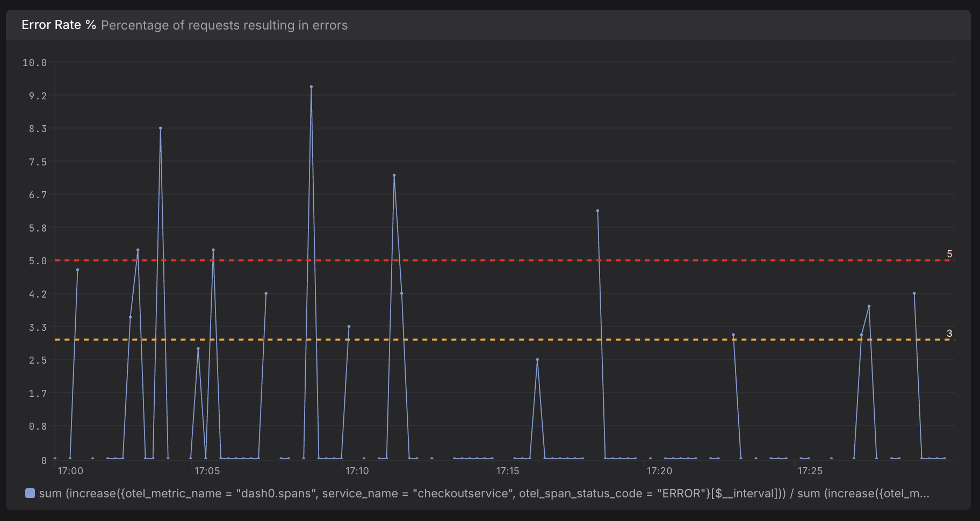Click the 17:05 time axis label
This screenshot has width=980, height=521.
(x=207, y=471)
